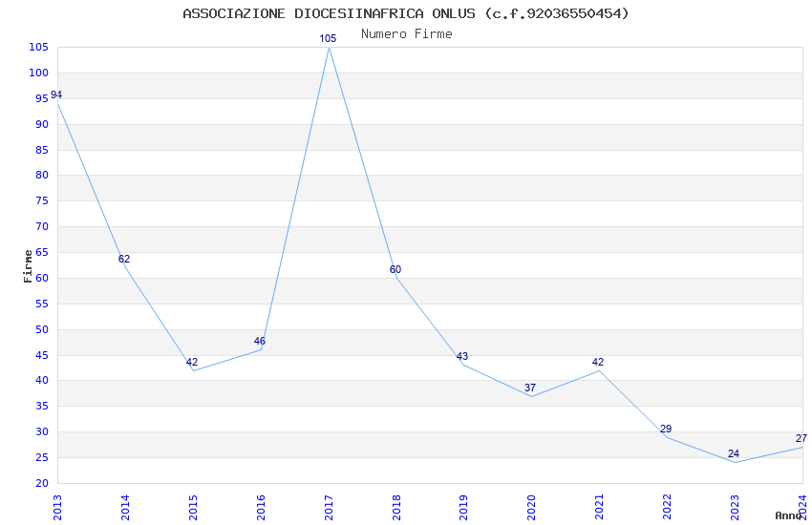Click the 2015 year tick label
This screenshot has height=525, width=812.
click(193, 508)
